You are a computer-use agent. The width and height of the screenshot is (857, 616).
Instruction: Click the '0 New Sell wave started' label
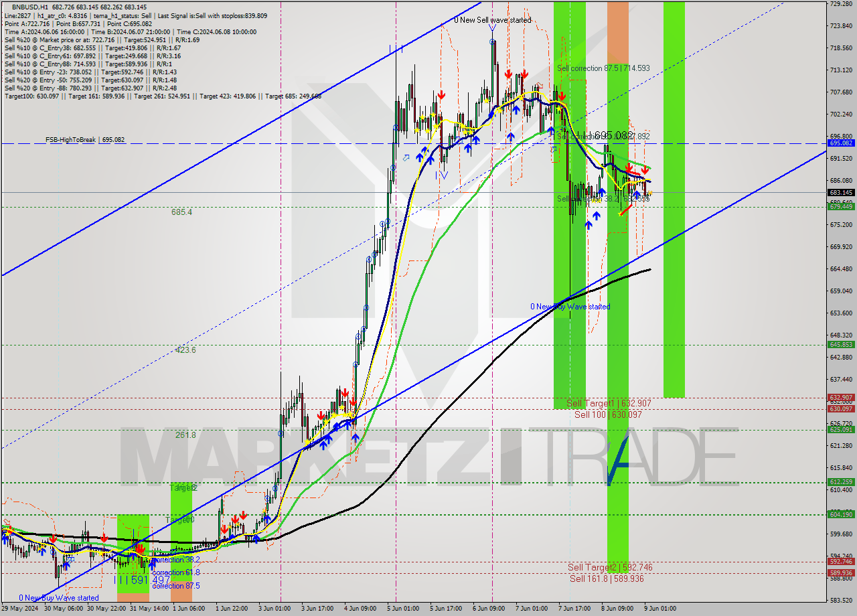click(492, 20)
